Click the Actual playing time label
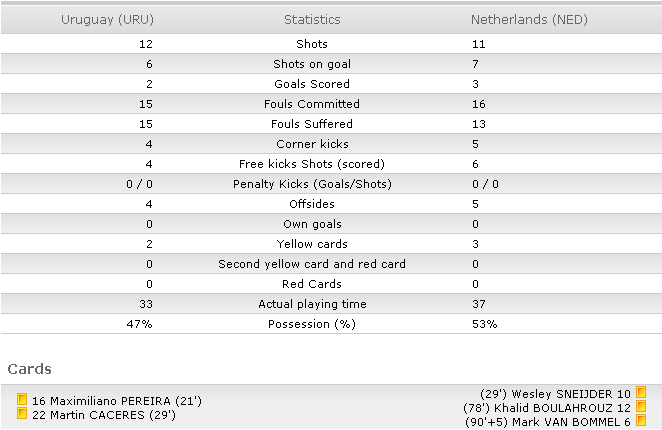Image resolution: width=662 pixels, height=430 pixels. click(312, 304)
